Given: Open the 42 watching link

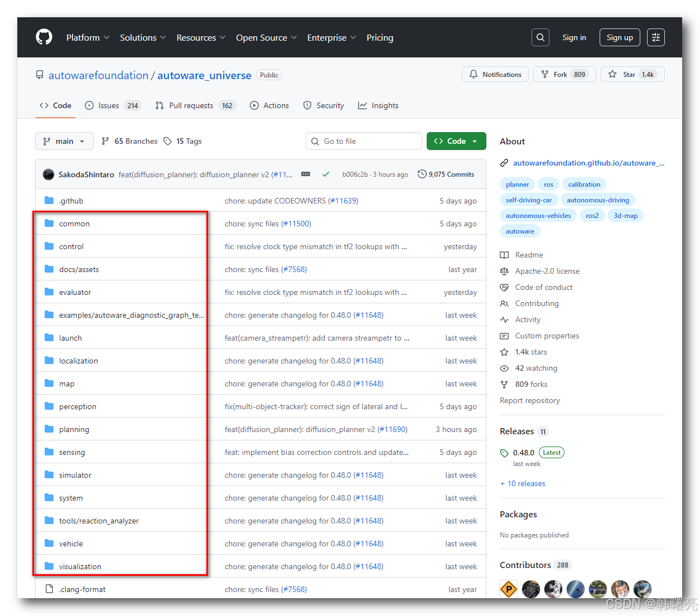Looking at the screenshot, I should click(x=536, y=368).
